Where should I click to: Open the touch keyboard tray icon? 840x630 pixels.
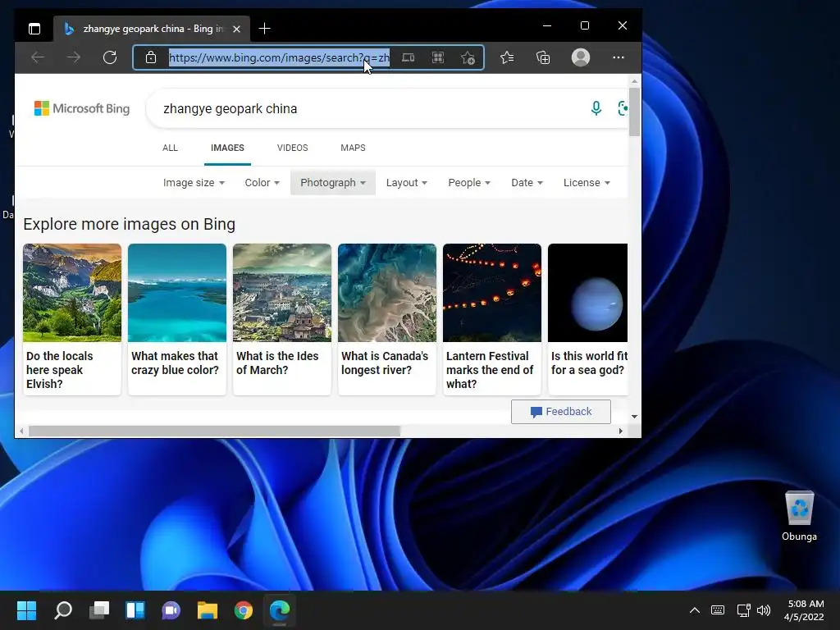coord(718,610)
